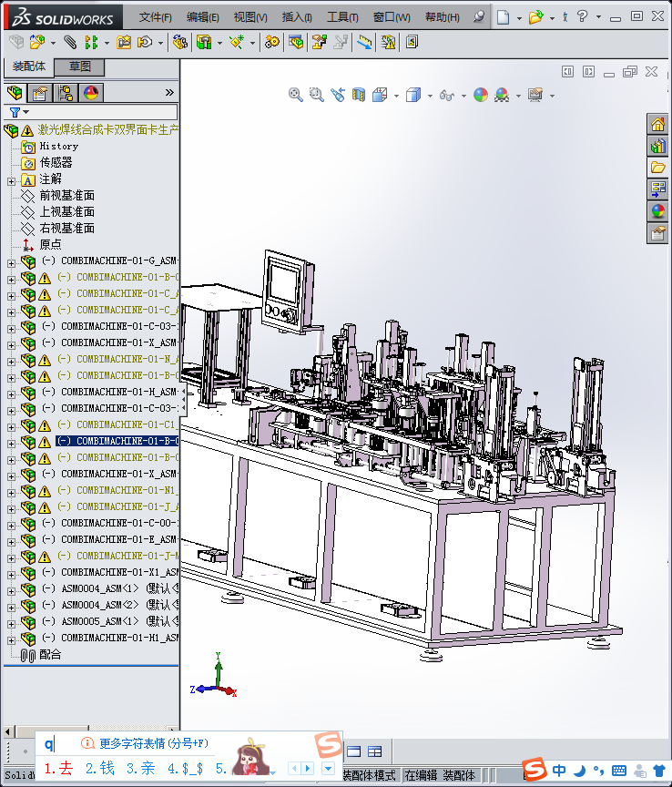This screenshot has width=672, height=787.
Task: Select the 配合 mates folder
Action: [50, 655]
